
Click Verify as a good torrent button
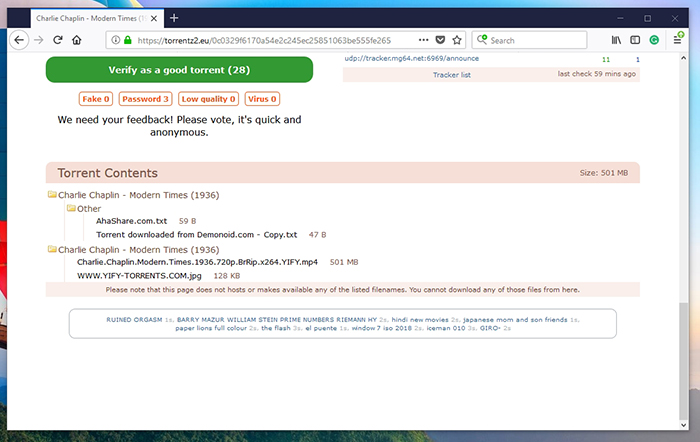pos(179,70)
